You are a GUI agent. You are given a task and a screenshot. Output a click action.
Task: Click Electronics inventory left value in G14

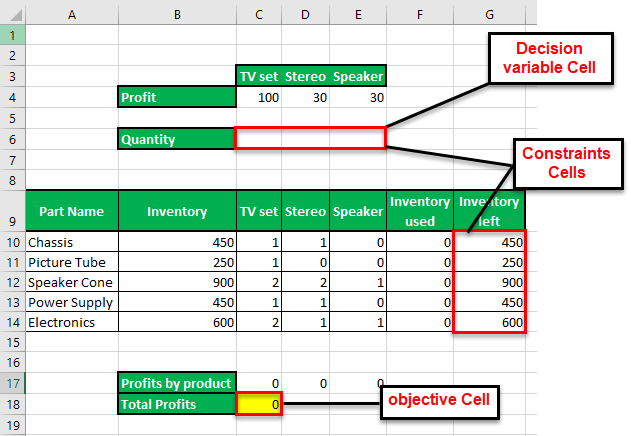coord(489,322)
